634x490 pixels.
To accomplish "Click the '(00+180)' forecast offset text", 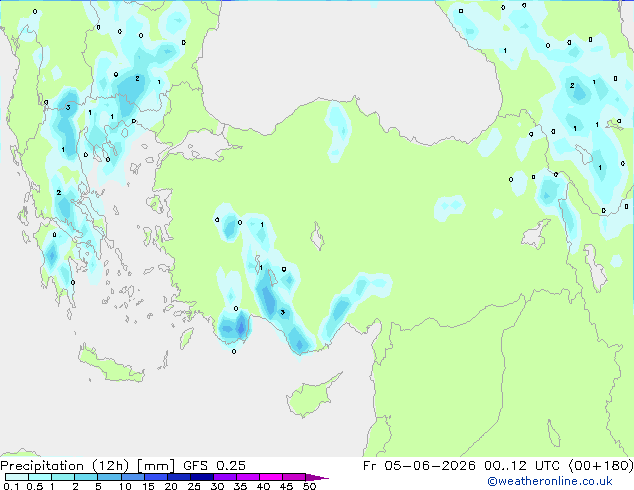I will point(601,466).
